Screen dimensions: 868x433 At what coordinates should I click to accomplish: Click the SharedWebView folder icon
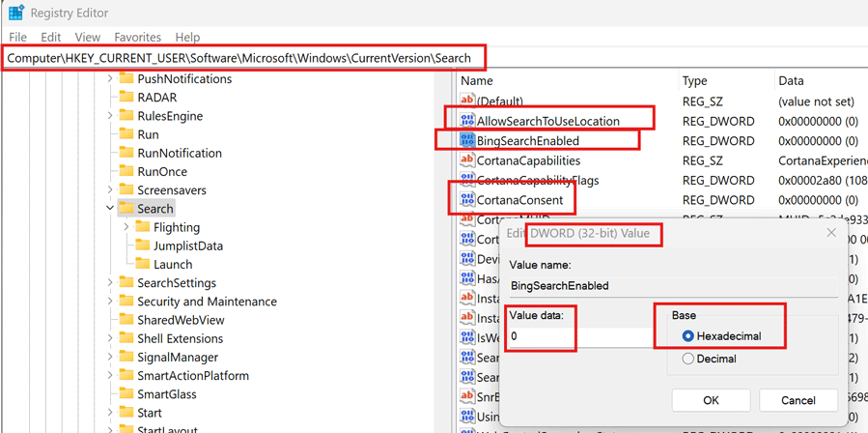127,320
